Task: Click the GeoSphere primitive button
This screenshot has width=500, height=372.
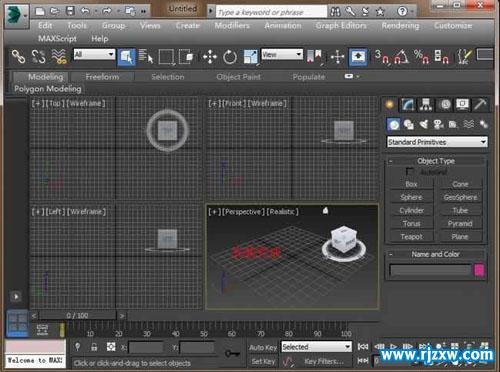Action: pos(460,197)
